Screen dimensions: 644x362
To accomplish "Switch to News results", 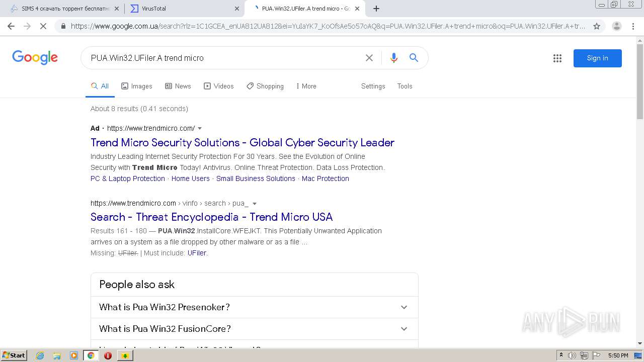I will pos(178,86).
